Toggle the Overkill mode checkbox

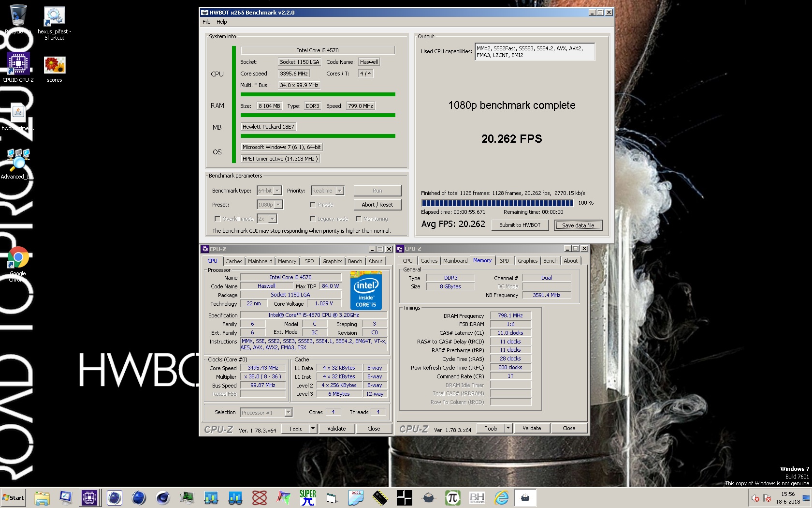217,219
